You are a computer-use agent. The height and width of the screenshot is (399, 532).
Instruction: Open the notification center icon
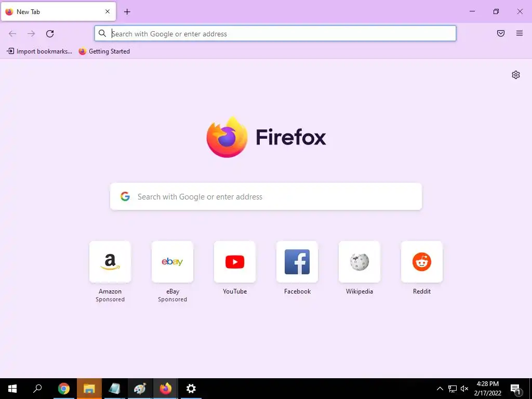pos(516,389)
